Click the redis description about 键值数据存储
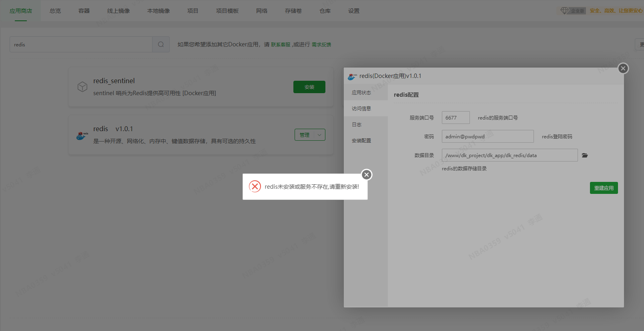Image resolution: width=644 pixels, height=331 pixels. 175,141
